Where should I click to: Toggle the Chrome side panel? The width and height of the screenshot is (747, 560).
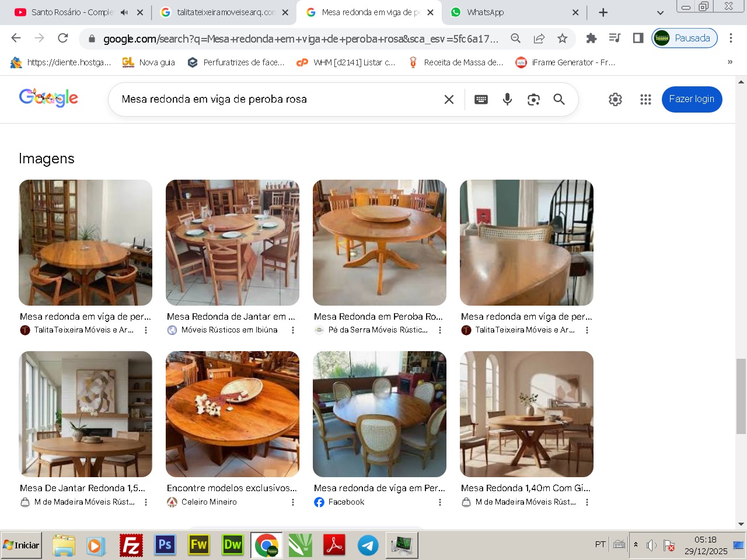tap(638, 38)
